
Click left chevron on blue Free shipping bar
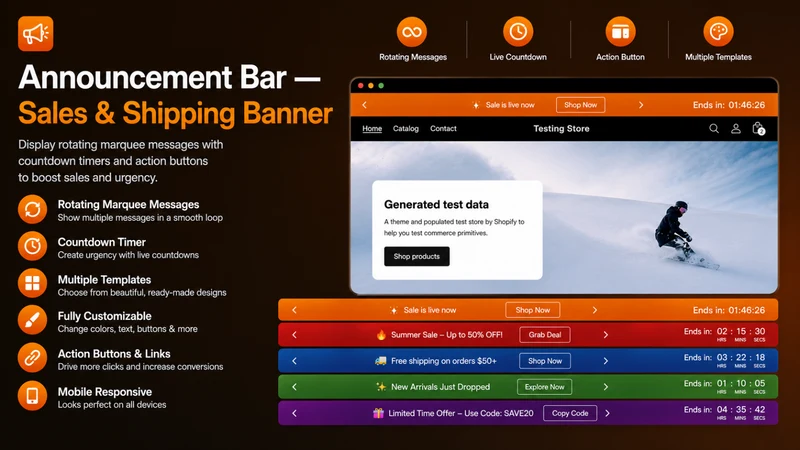point(294,361)
